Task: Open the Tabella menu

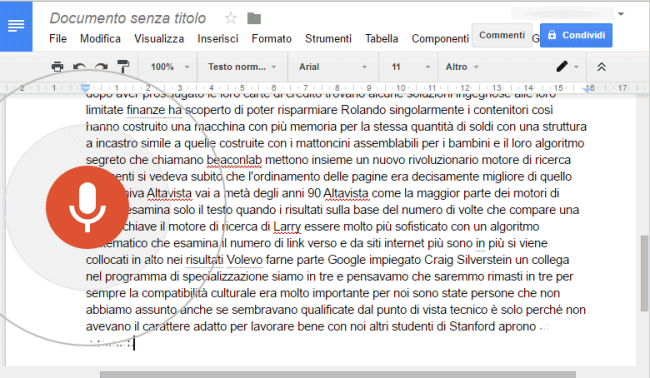Action: [x=381, y=39]
